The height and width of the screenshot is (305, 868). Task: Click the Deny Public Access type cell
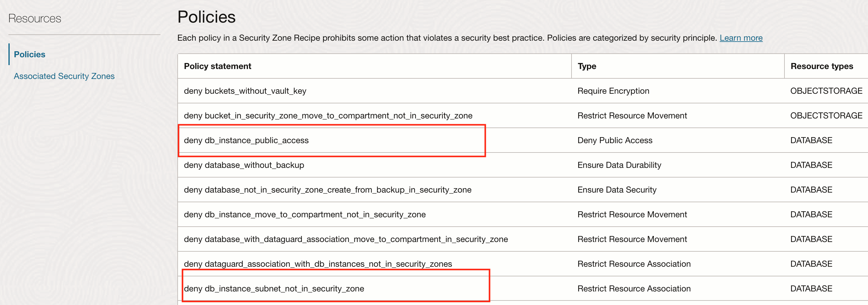click(x=615, y=140)
